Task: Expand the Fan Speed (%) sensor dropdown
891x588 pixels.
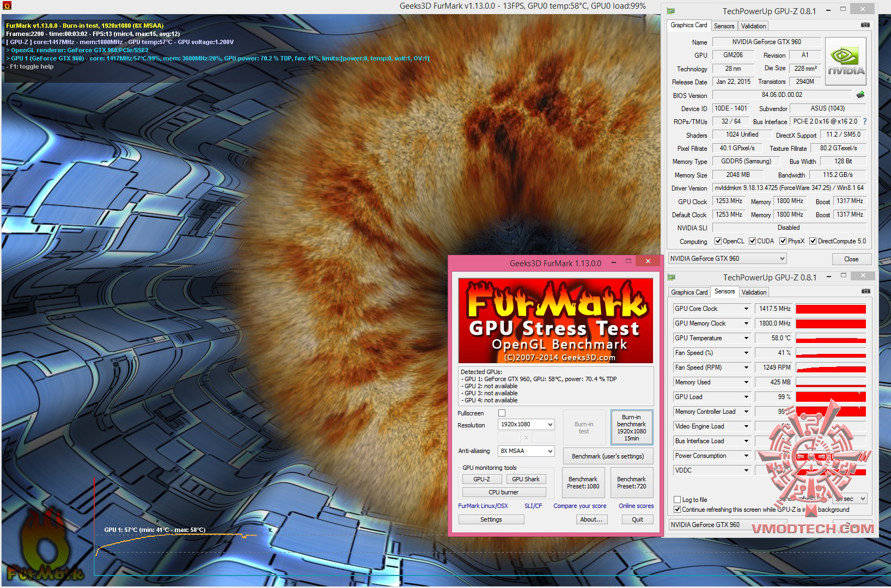Action: pyautogui.click(x=746, y=353)
